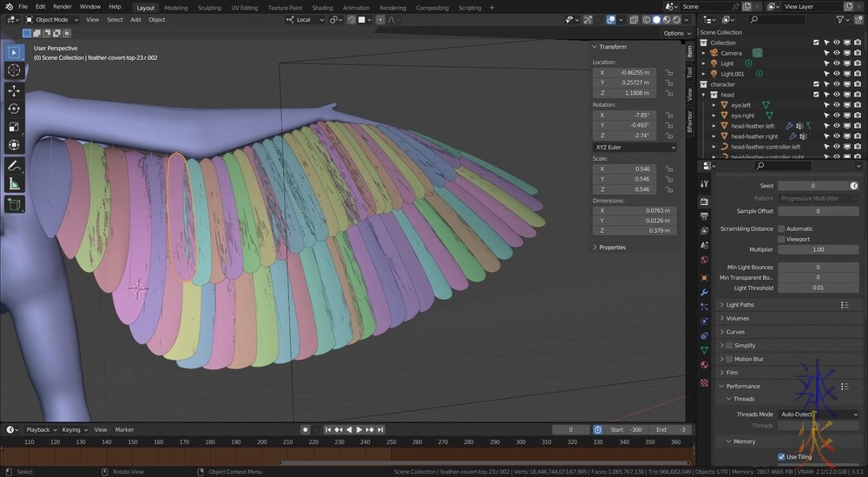Viewport: 868px width, 477px height.
Task: Select the Move tool in the toolbar
Action: click(x=14, y=90)
